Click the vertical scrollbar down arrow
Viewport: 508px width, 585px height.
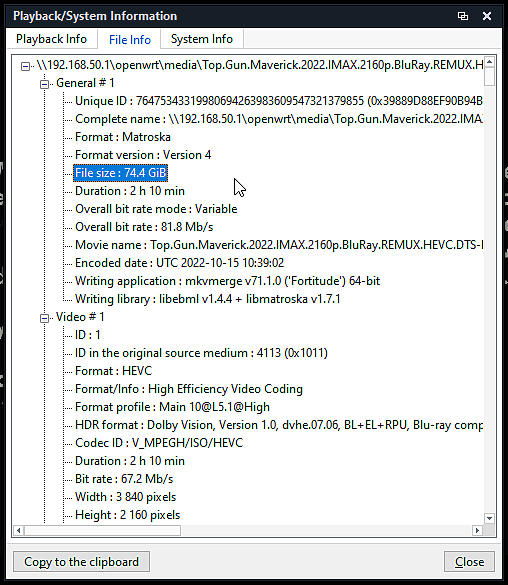point(490,518)
